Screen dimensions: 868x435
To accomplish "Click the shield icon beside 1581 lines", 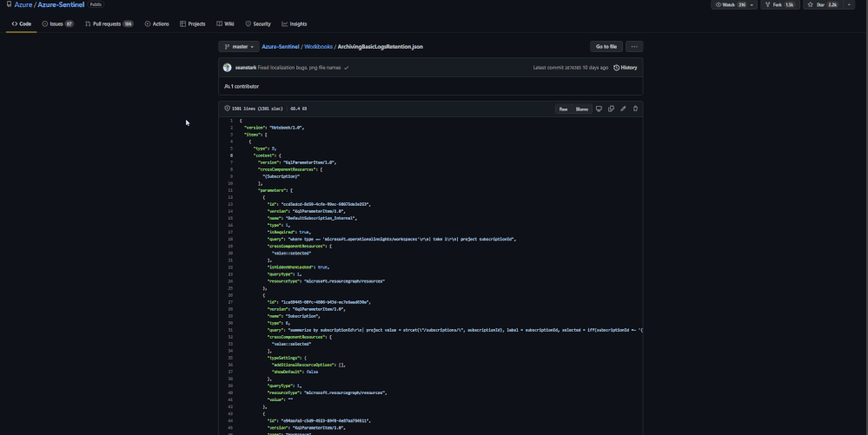I will (x=227, y=109).
